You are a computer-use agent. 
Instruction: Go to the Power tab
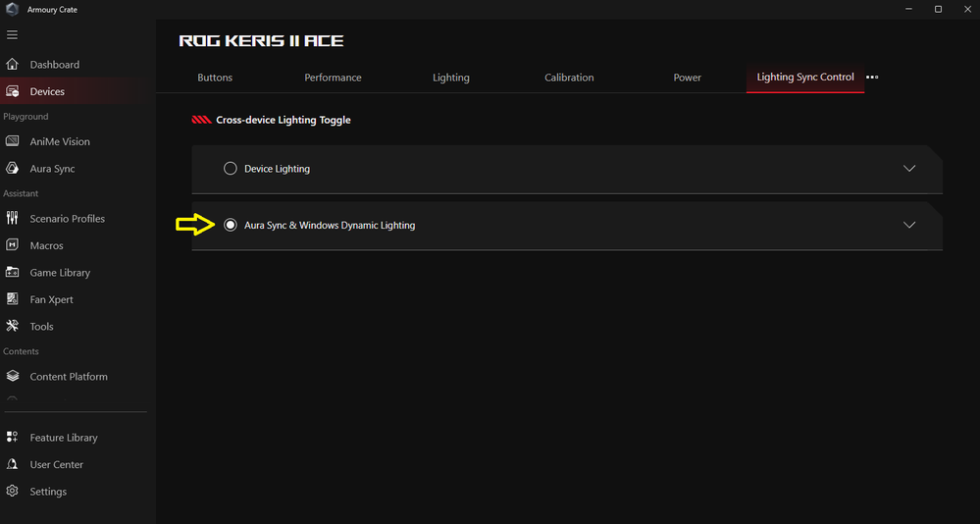coord(687,78)
